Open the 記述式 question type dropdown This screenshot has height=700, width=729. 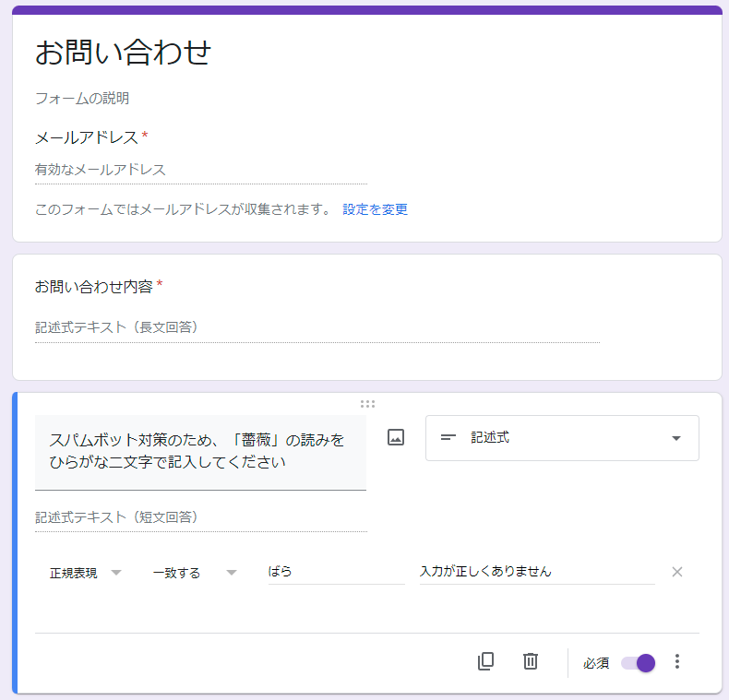pyautogui.click(x=561, y=438)
